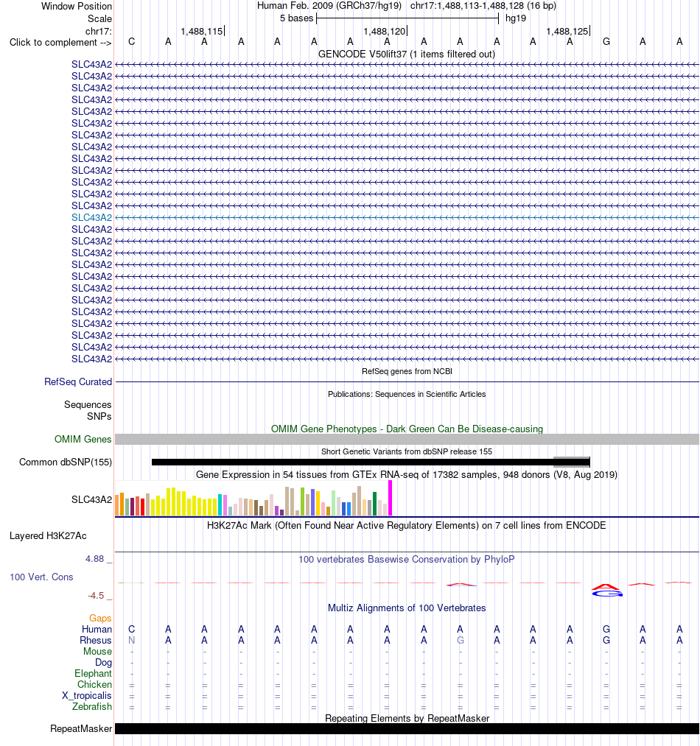Click the Layered H3K27Ac track label
700x746 pixels.
[48, 535]
